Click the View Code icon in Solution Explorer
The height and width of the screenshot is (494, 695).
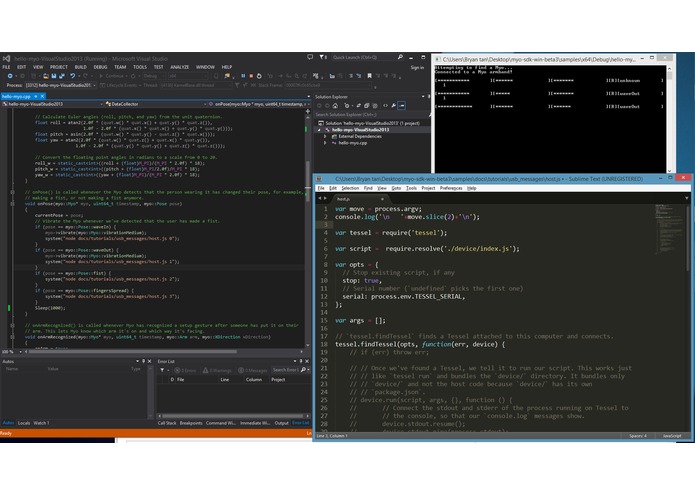click(x=385, y=105)
